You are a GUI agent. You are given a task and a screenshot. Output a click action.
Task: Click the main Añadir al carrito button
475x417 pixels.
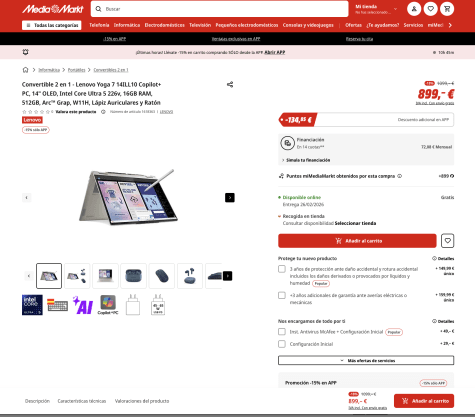(357, 241)
